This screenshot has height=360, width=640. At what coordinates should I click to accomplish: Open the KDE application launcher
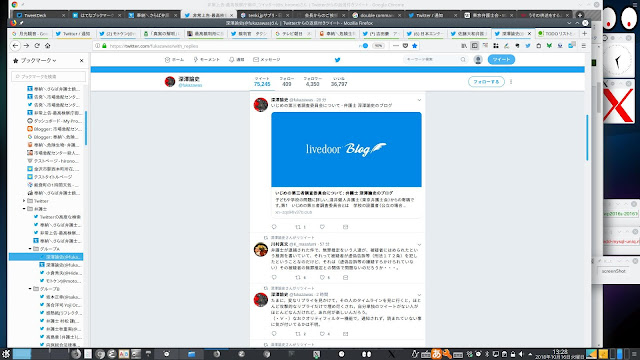click(6, 354)
